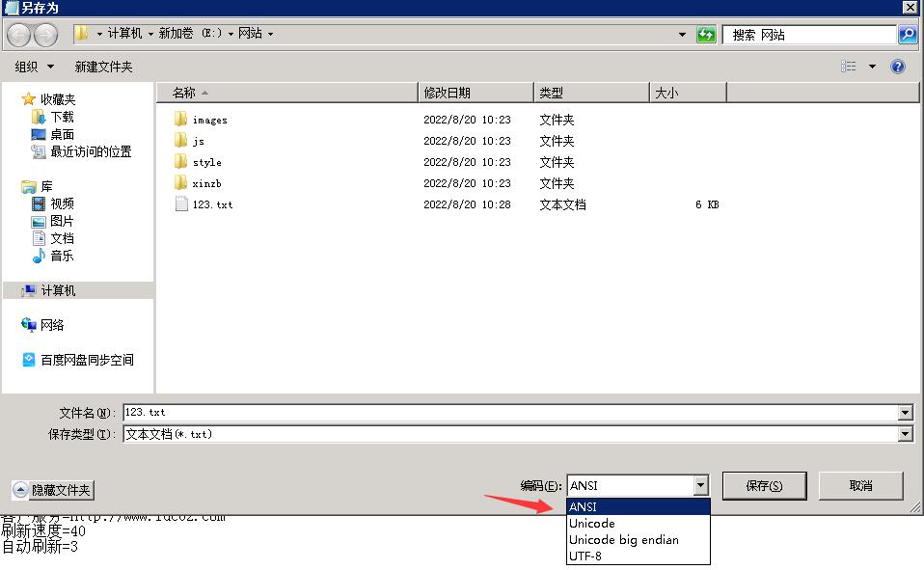The image size is (924, 570).
Task: Click the 文件名 text field
Action: pos(509,413)
